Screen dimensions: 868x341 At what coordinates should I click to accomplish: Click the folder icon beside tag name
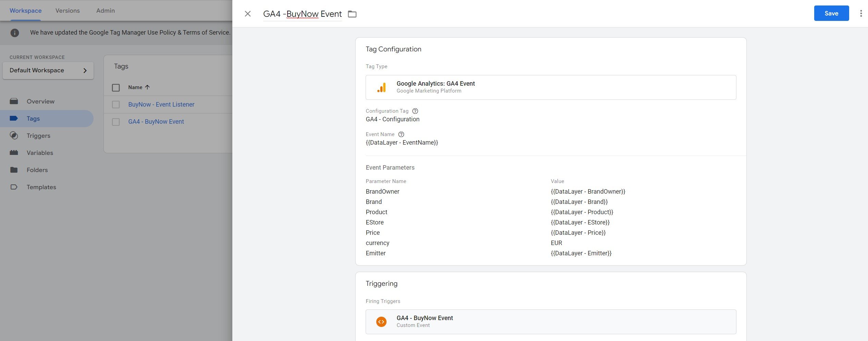tap(352, 14)
